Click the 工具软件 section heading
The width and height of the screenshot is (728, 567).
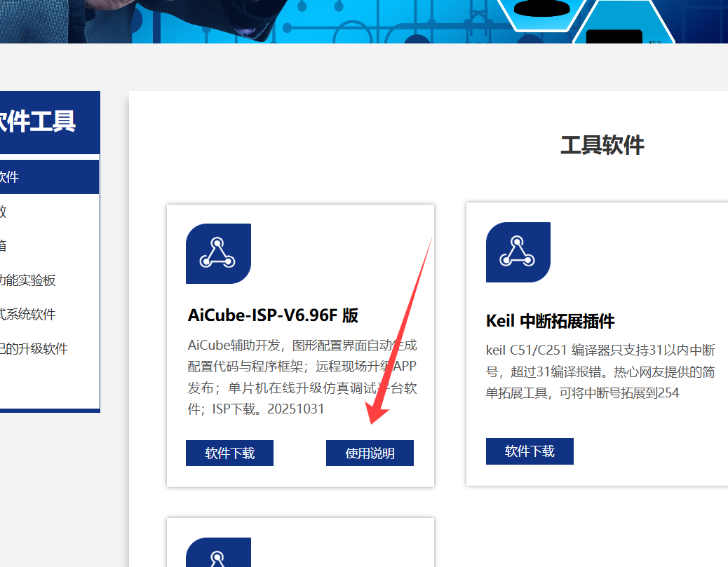pyautogui.click(x=602, y=146)
